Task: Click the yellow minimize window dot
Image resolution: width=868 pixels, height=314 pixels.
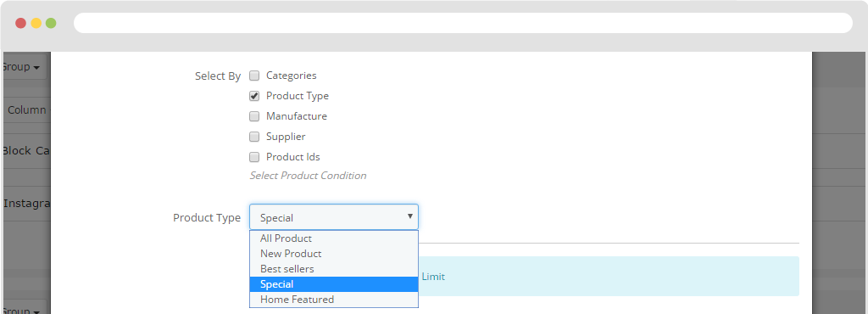Action: (36, 23)
